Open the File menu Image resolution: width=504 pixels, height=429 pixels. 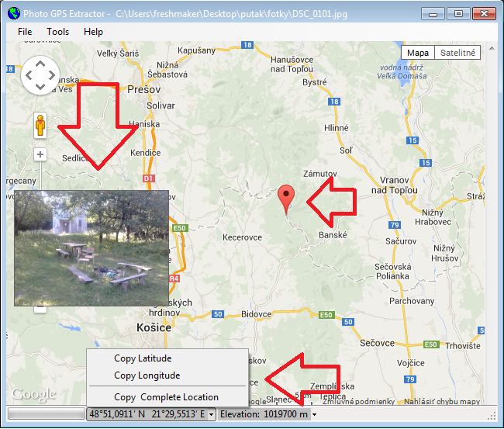[x=25, y=32]
